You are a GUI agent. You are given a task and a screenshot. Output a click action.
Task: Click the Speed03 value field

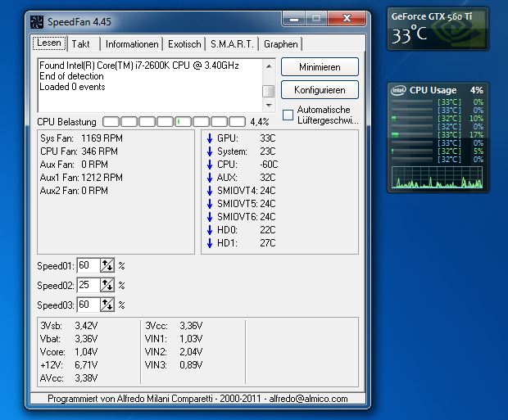click(88, 305)
